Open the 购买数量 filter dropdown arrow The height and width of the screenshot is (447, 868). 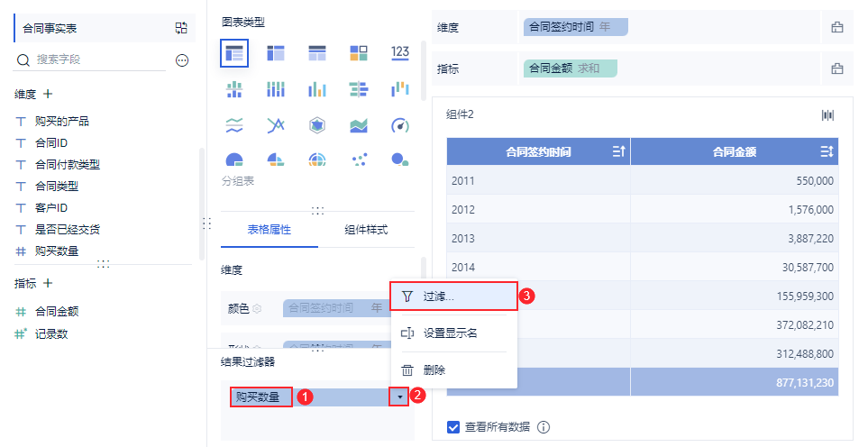click(399, 397)
